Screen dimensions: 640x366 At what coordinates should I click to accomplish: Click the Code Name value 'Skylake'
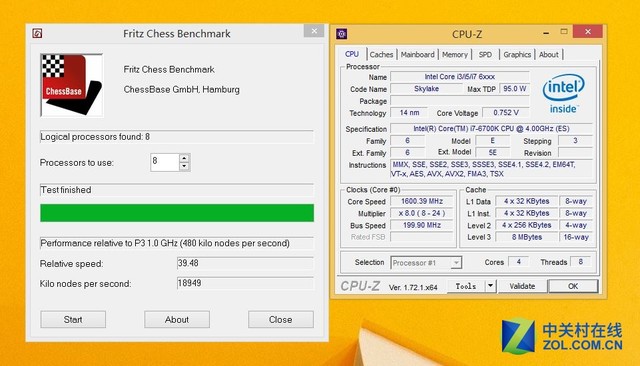click(427, 89)
